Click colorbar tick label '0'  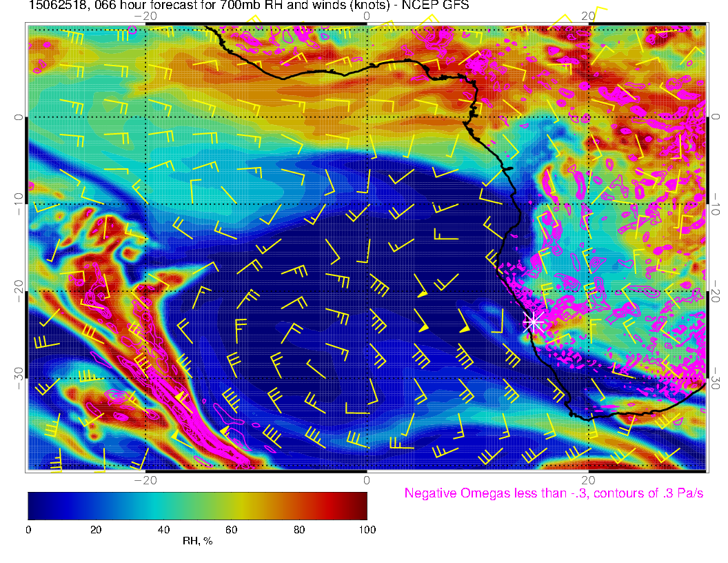[x=28, y=530]
